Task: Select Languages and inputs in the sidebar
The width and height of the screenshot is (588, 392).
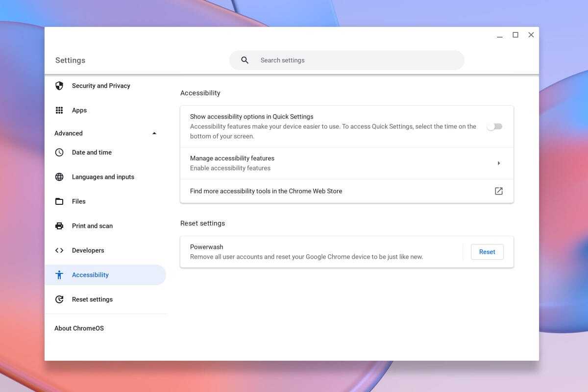Action: click(x=103, y=177)
